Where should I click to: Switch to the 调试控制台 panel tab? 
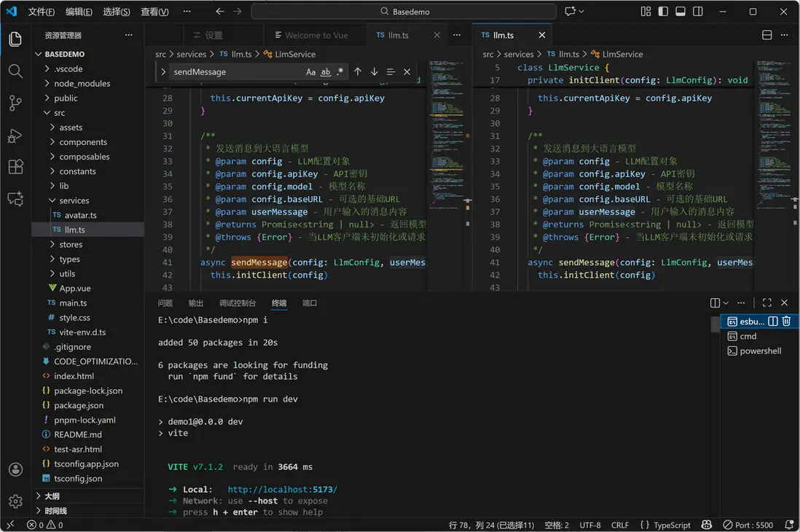coord(238,303)
